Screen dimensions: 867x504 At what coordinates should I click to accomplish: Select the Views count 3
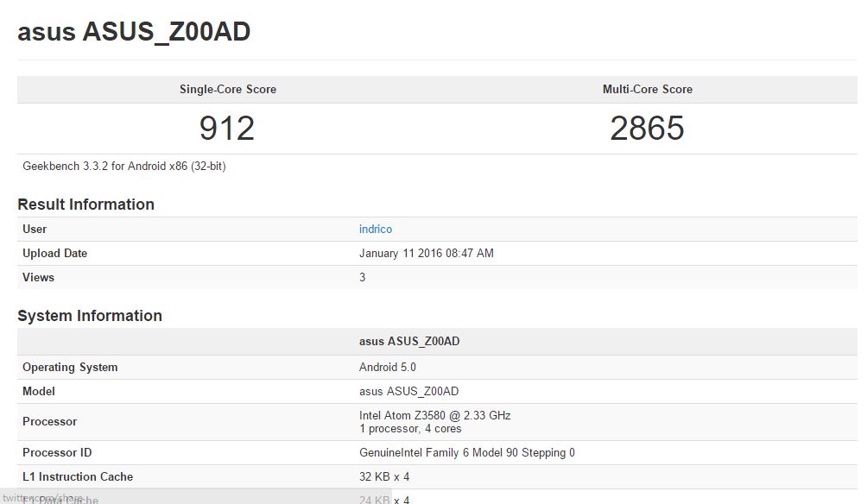coord(362,277)
